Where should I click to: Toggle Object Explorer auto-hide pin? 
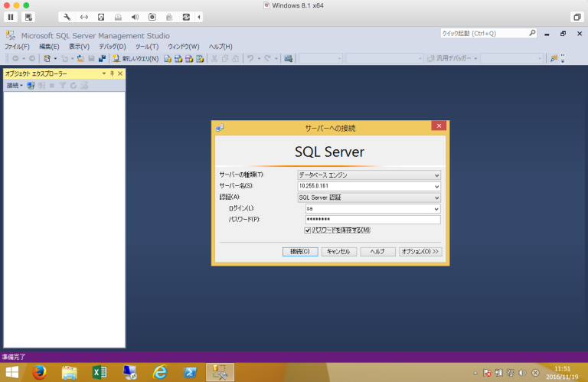click(112, 73)
